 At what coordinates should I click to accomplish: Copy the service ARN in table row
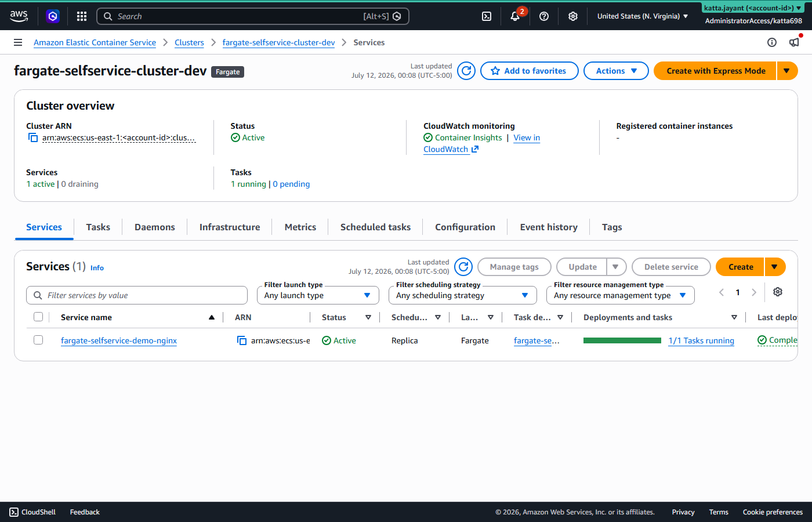(242, 340)
